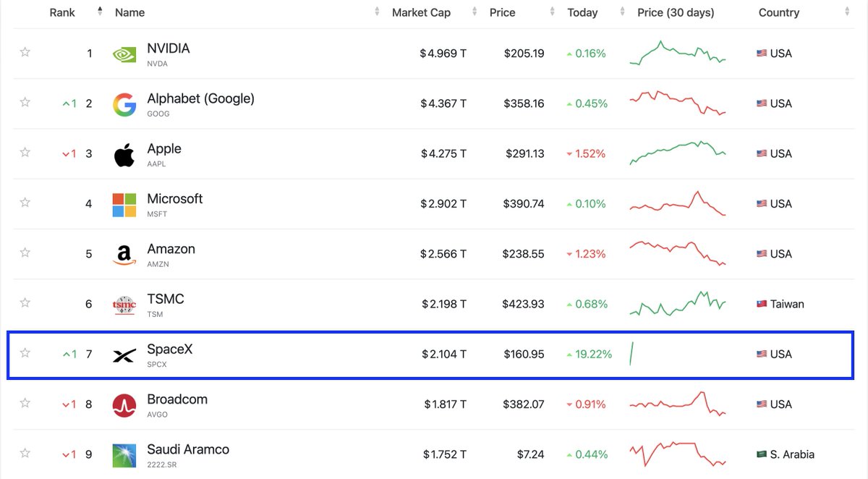This screenshot has height=479, width=868.
Task: Select the Broadcom red logo
Action: (x=124, y=405)
